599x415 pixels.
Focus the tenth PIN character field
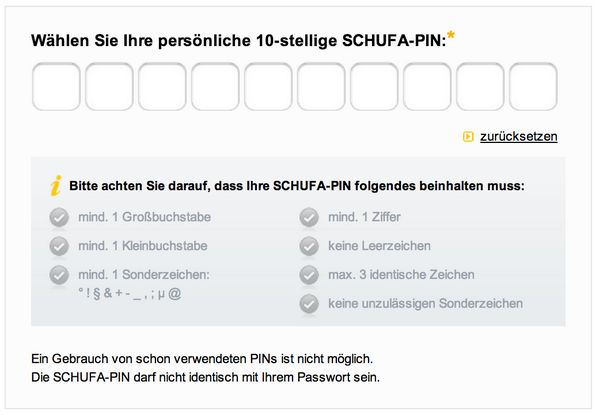(533, 87)
